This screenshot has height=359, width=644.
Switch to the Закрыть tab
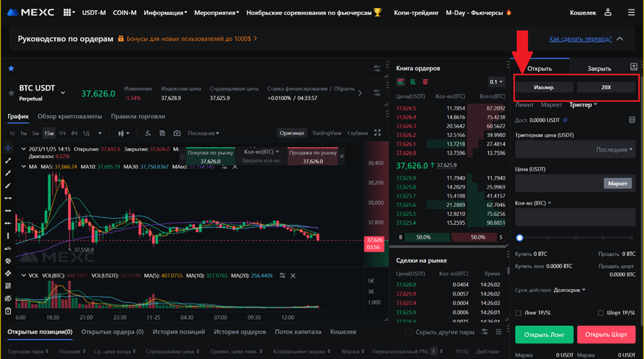tap(599, 68)
